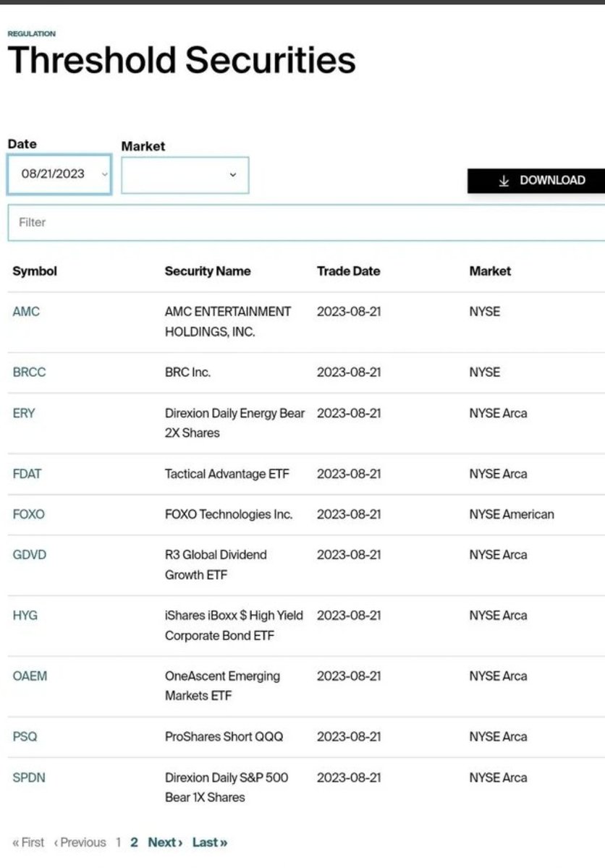Screen dimensions: 605x868
Task: Select FOXO Technologies Inc. name cell
Action: (x=229, y=514)
